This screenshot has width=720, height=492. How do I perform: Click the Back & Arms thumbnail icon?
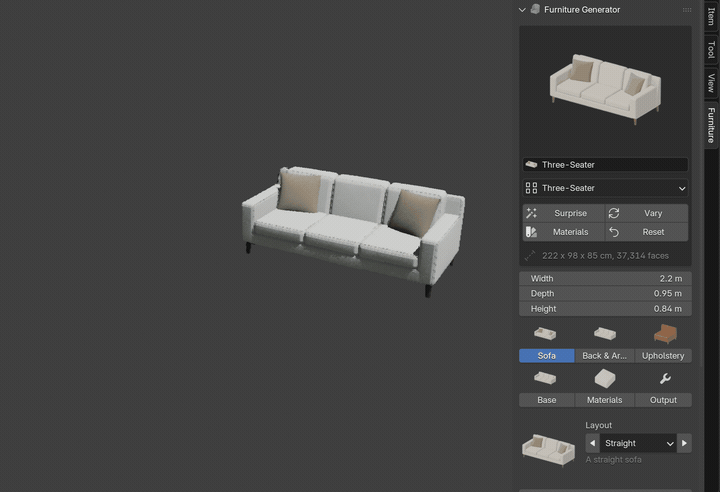tap(605, 334)
